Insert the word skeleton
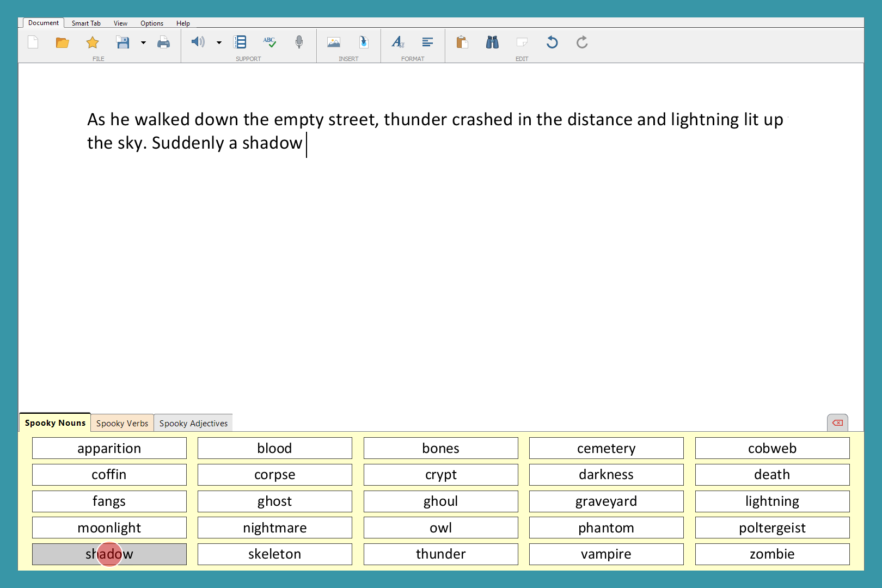The image size is (882, 588). pyautogui.click(x=275, y=554)
